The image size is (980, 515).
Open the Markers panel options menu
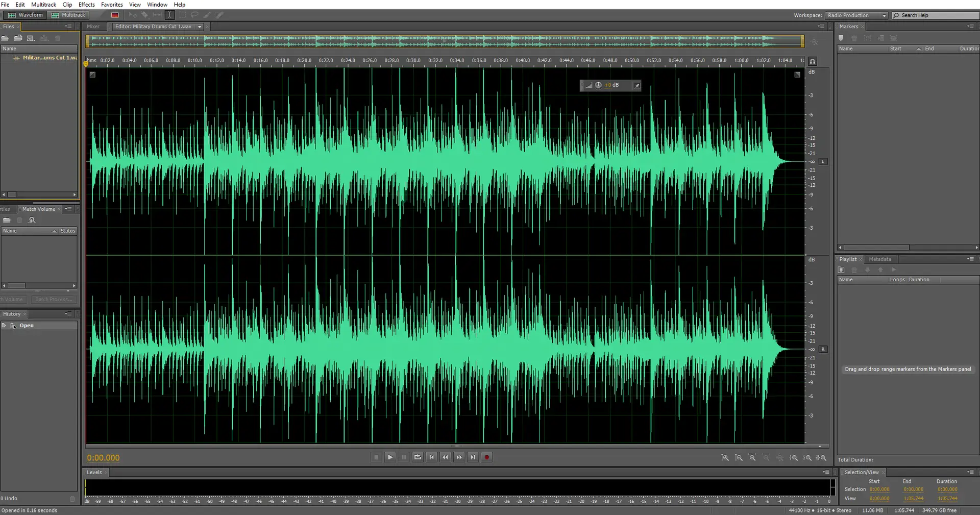[970, 27]
